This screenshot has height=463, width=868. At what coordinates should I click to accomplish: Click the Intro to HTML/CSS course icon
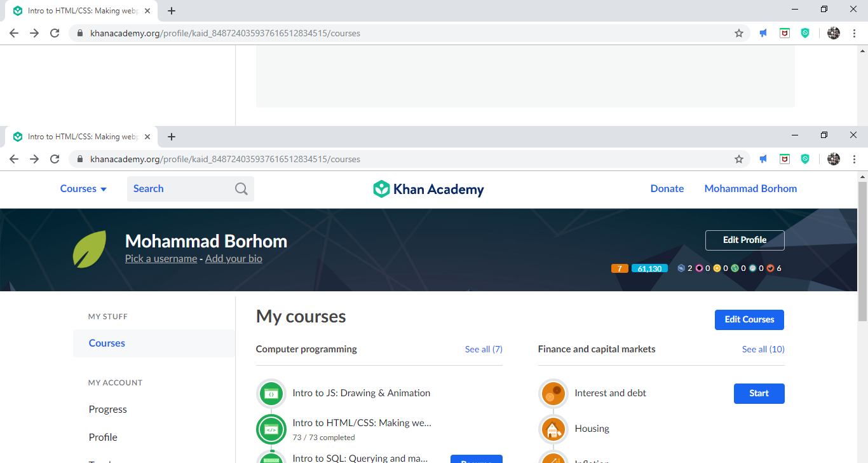[271, 429]
